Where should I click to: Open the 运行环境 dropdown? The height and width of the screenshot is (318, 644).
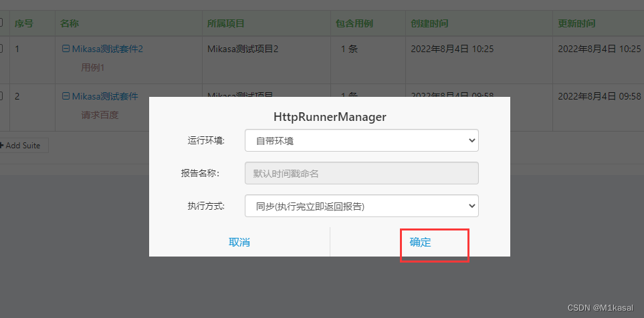click(x=361, y=140)
